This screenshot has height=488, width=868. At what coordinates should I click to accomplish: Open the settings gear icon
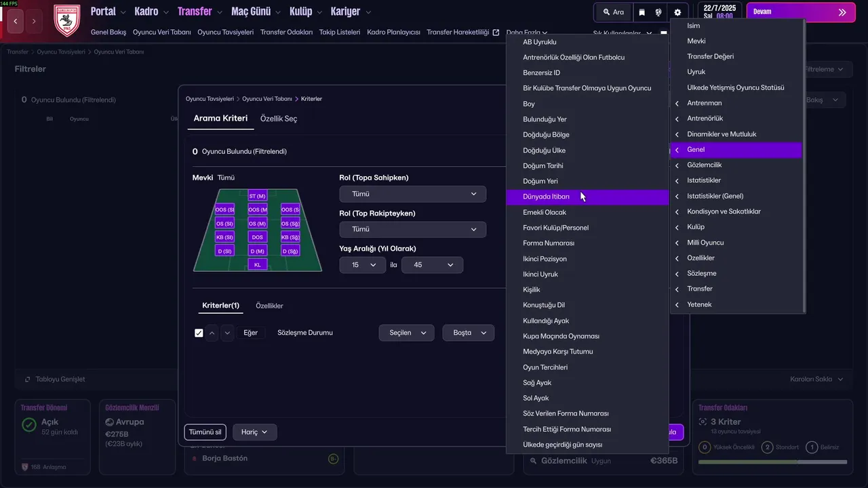(677, 12)
